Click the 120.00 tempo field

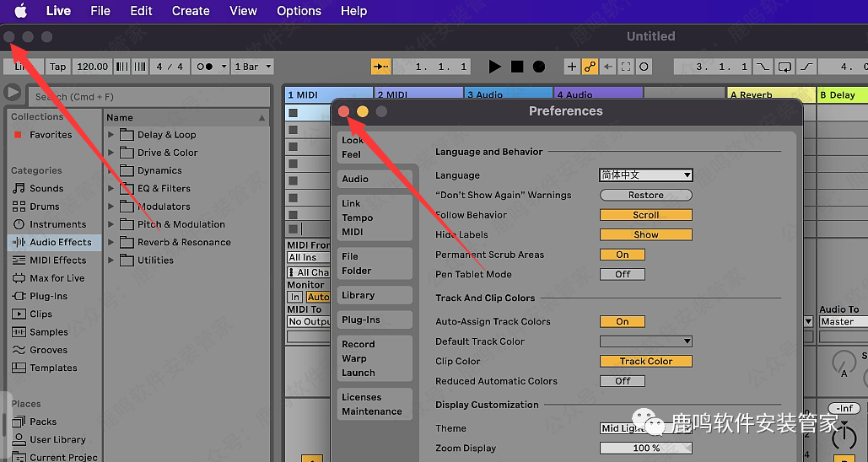click(93, 67)
